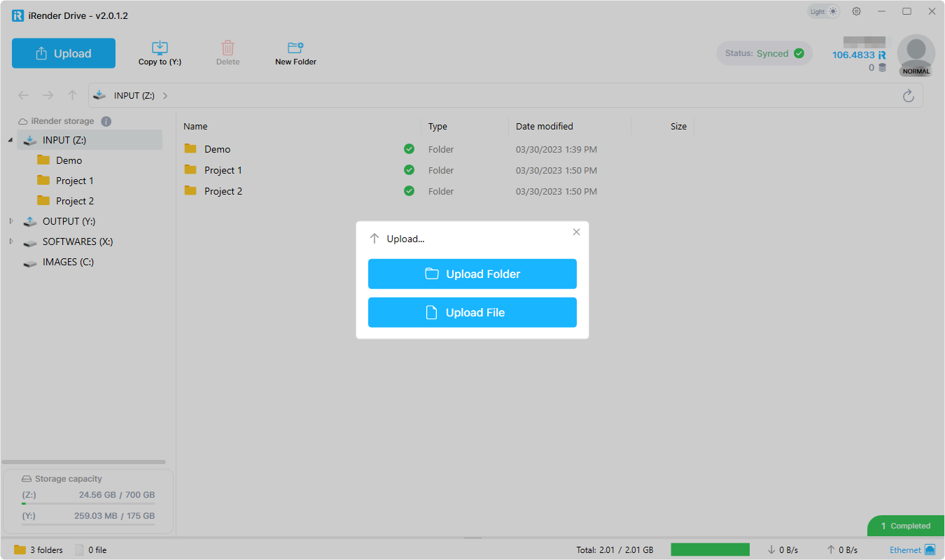Expand the OUTPUT (Y:) drive node

click(x=10, y=221)
